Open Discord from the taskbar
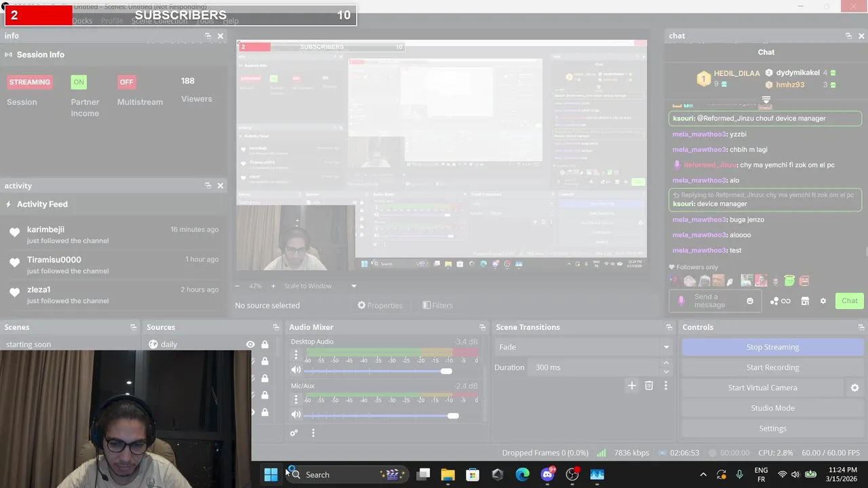This screenshot has width=868, height=488. pyautogui.click(x=547, y=474)
